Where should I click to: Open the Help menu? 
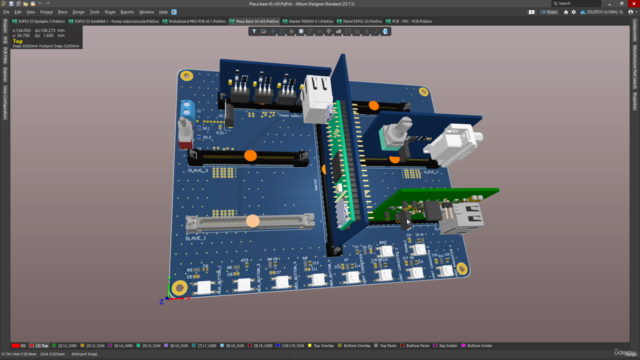tap(163, 12)
